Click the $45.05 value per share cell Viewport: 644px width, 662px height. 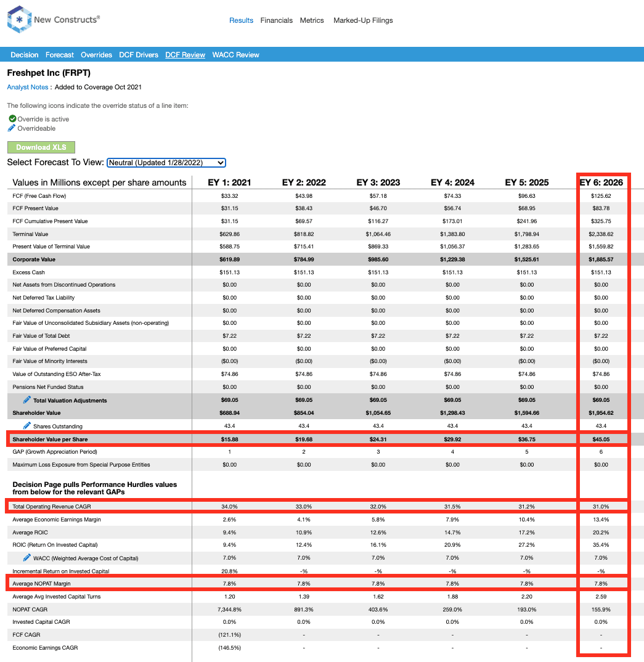(x=601, y=439)
